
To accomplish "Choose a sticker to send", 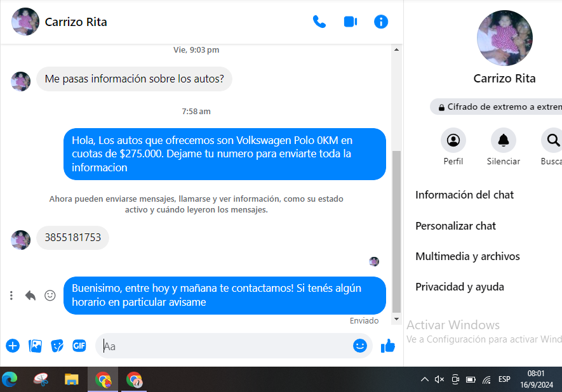I will pos(57,346).
